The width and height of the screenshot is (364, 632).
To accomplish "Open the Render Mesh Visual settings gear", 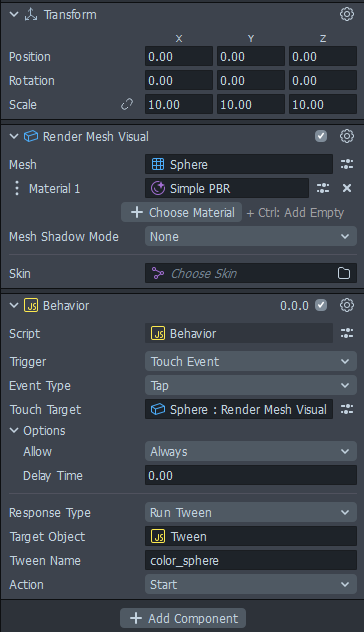I will coord(347,136).
